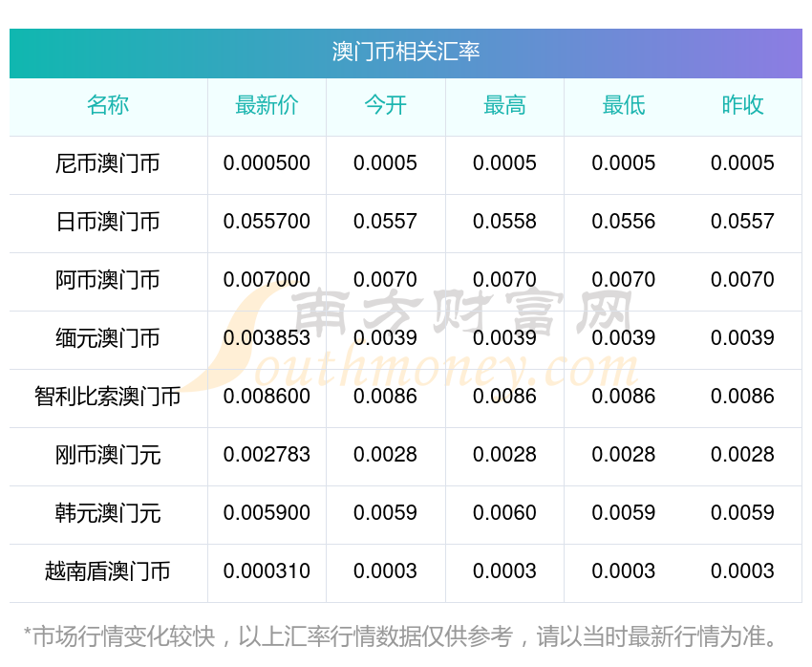
Task: Click the market disclaimer footnote text
Action: coord(400,636)
